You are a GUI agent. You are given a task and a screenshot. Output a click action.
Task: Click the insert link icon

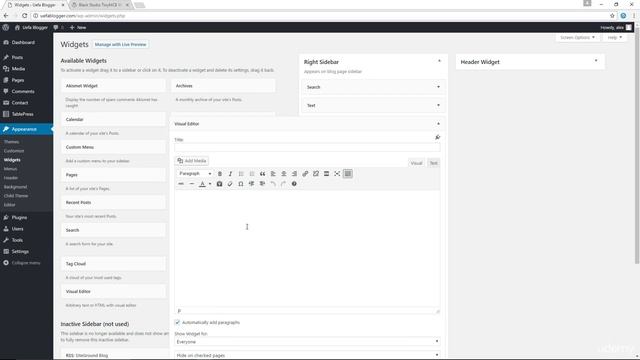(305, 174)
